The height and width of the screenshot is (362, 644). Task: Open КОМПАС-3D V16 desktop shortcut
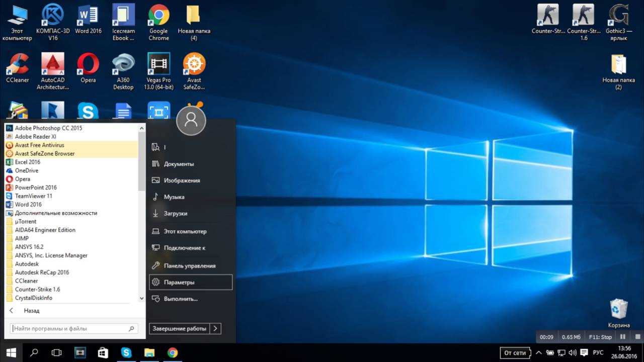53,22
